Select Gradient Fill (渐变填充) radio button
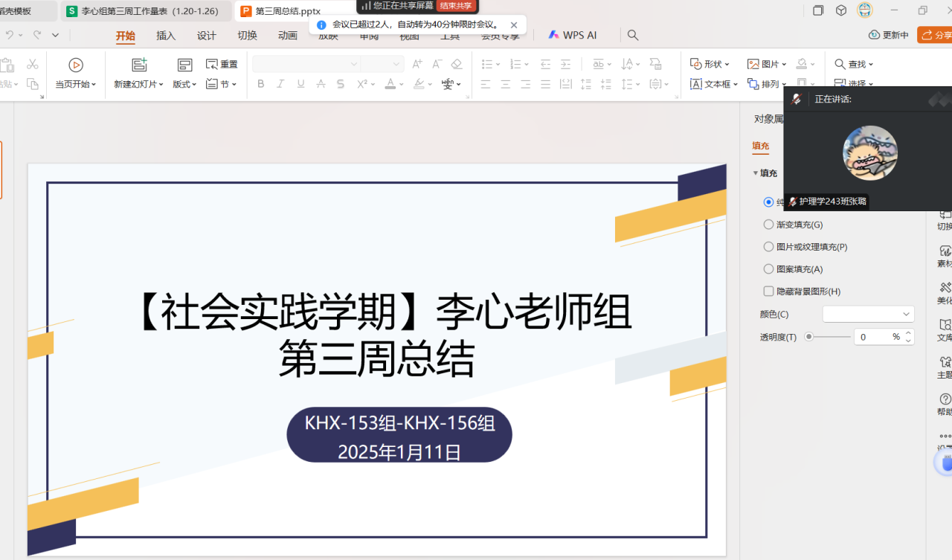The image size is (952, 560). click(x=768, y=225)
